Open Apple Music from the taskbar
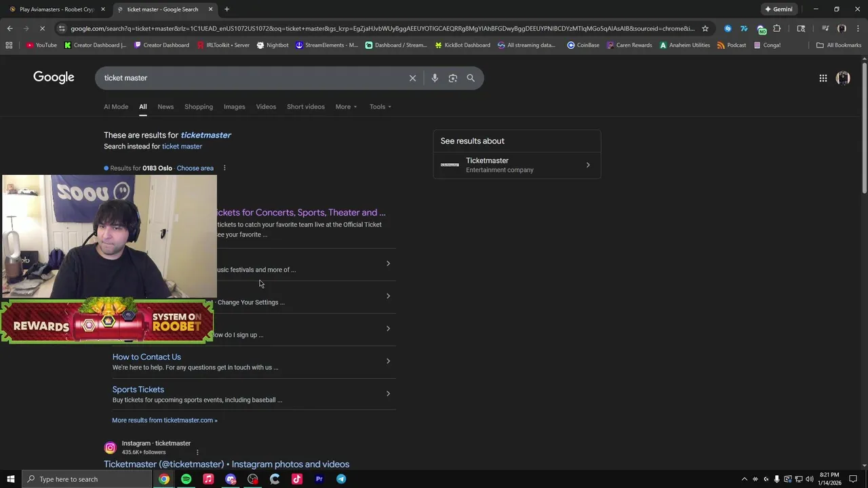The height and width of the screenshot is (488, 868). [x=208, y=479]
